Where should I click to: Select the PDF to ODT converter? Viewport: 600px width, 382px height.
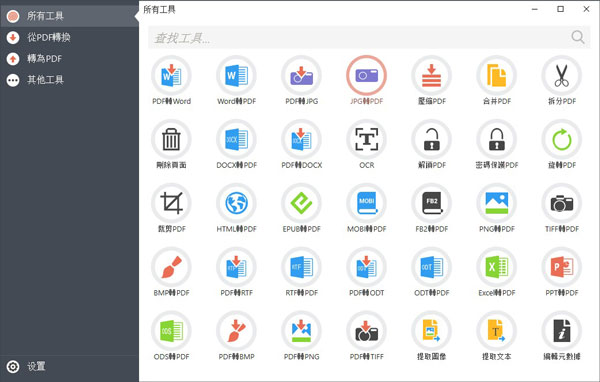(x=366, y=267)
